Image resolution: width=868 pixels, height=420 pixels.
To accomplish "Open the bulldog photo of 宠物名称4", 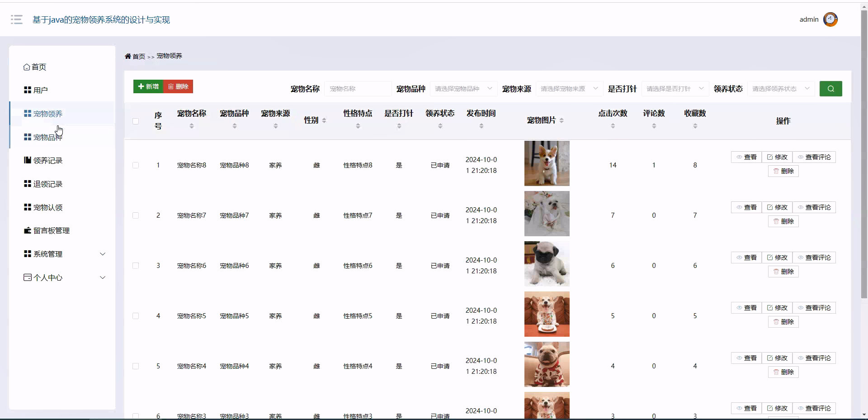I will (547, 364).
